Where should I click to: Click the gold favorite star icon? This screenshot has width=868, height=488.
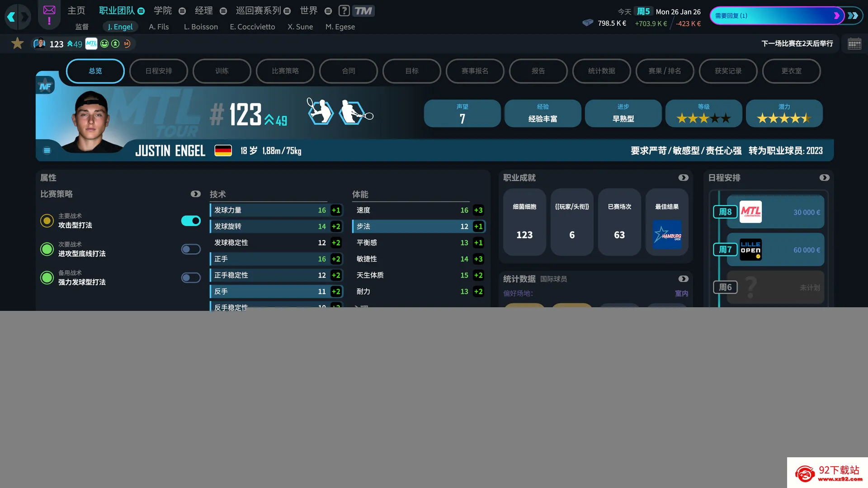click(x=18, y=43)
